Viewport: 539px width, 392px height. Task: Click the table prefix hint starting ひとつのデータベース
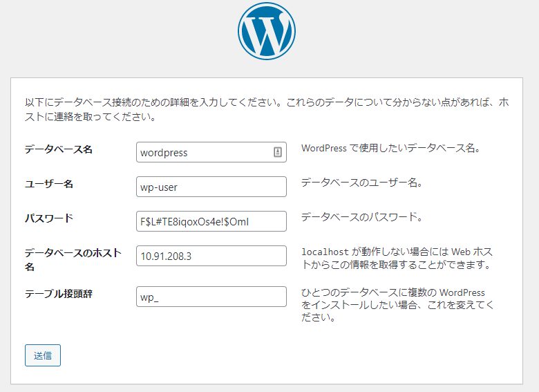click(x=397, y=305)
